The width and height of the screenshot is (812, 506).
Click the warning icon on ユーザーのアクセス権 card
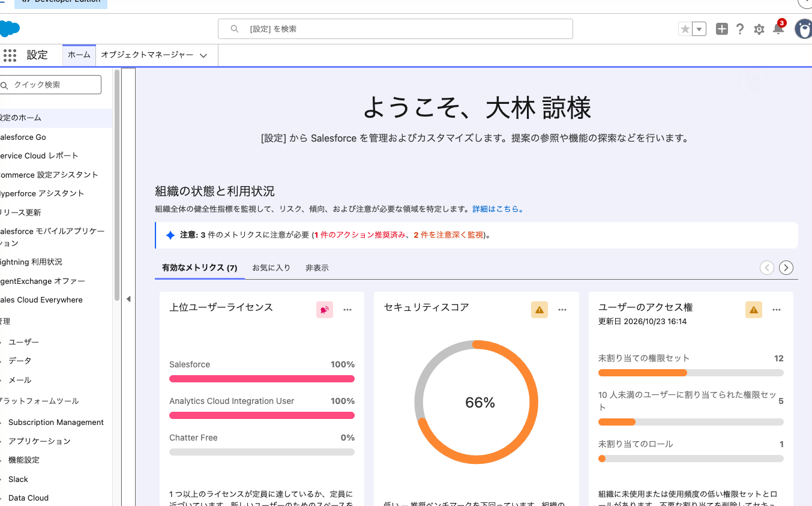(x=754, y=310)
